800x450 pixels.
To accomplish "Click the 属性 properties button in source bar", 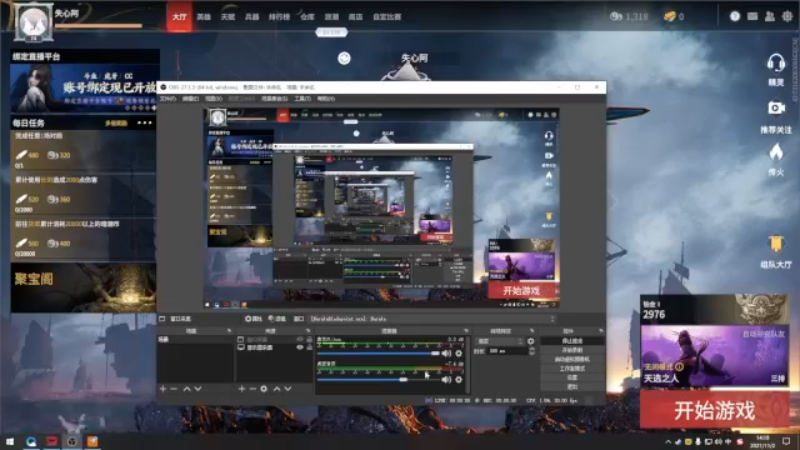I will pos(253,319).
